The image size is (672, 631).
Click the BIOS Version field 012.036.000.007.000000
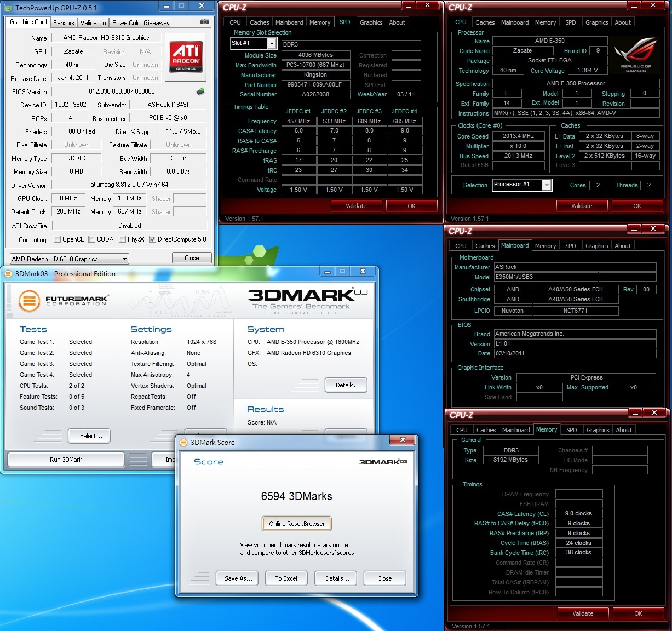click(122, 91)
